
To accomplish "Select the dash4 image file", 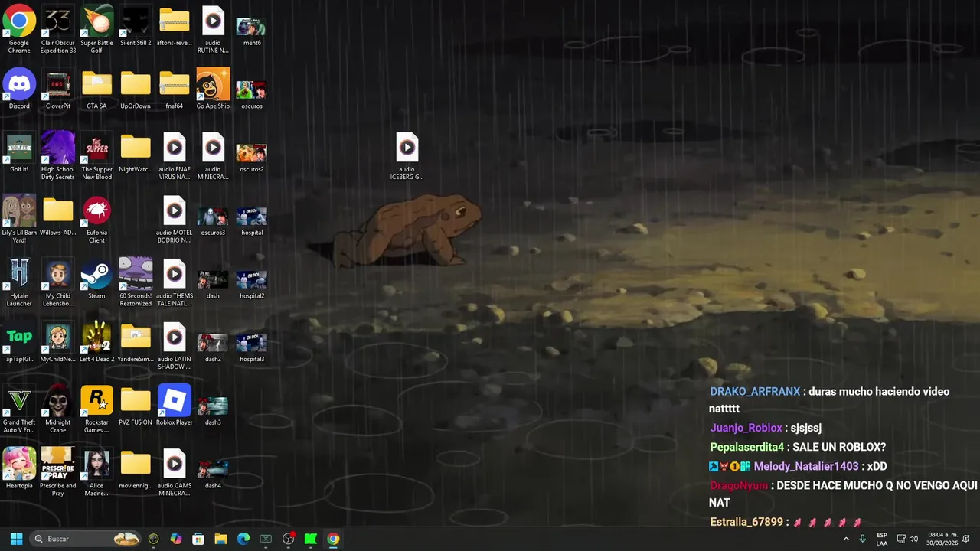I will (213, 473).
